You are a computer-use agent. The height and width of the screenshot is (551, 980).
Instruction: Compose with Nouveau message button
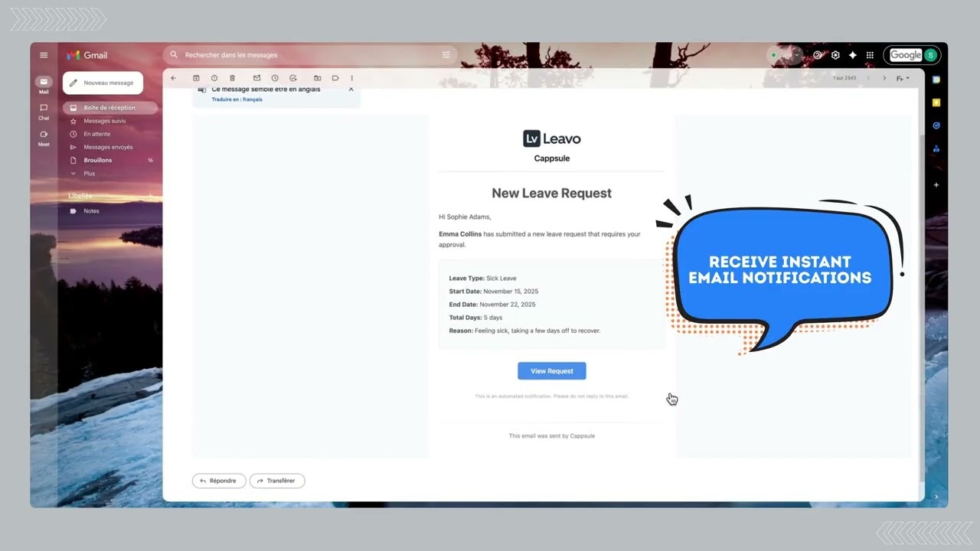coord(103,83)
